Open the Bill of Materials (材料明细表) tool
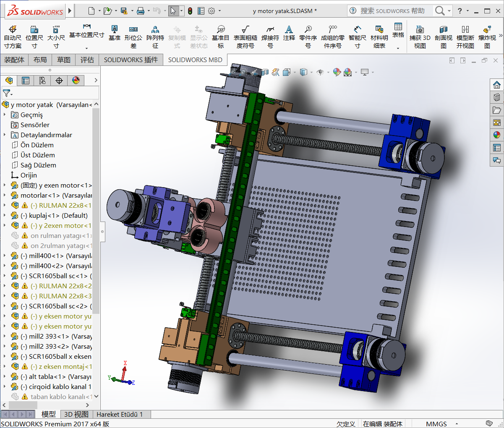Image resolution: width=504 pixels, height=428 pixels. (379, 37)
